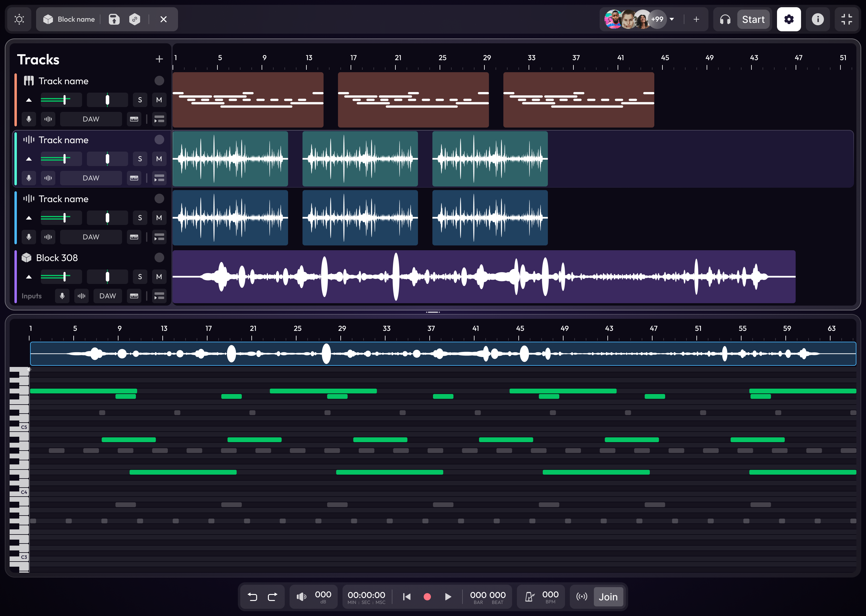Click MIDI keyboard icon on second track
Screen dimensions: 866x616
[x=134, y=178]
